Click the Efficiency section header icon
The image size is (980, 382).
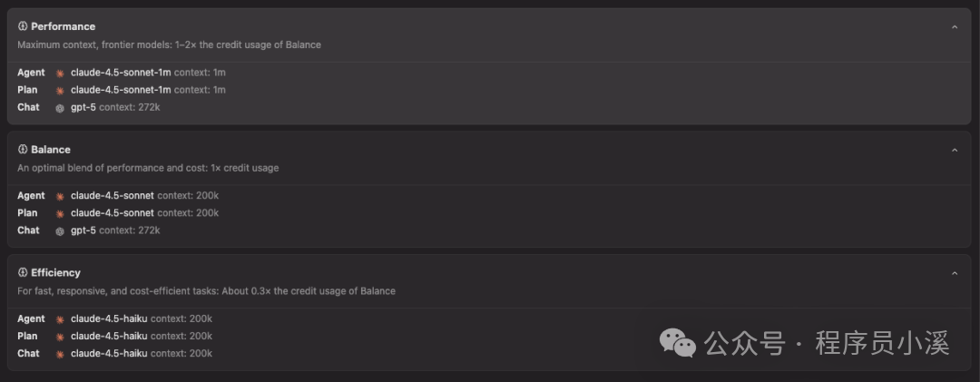[23, 272]
